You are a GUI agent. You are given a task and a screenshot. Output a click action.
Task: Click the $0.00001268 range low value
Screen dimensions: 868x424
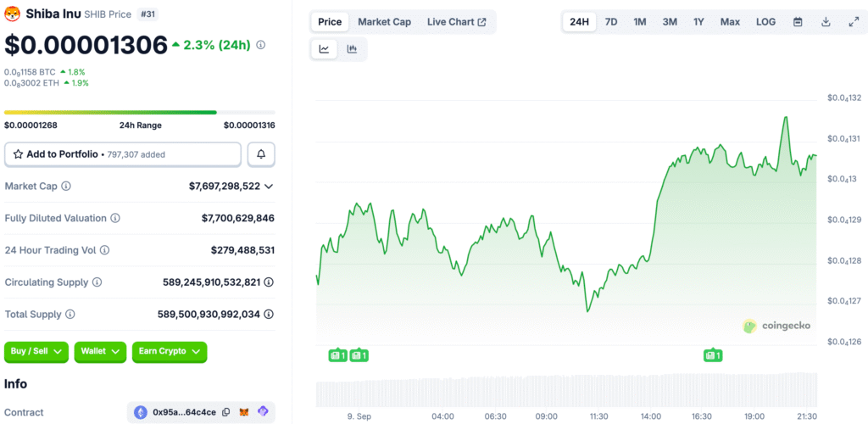[31, 126]
